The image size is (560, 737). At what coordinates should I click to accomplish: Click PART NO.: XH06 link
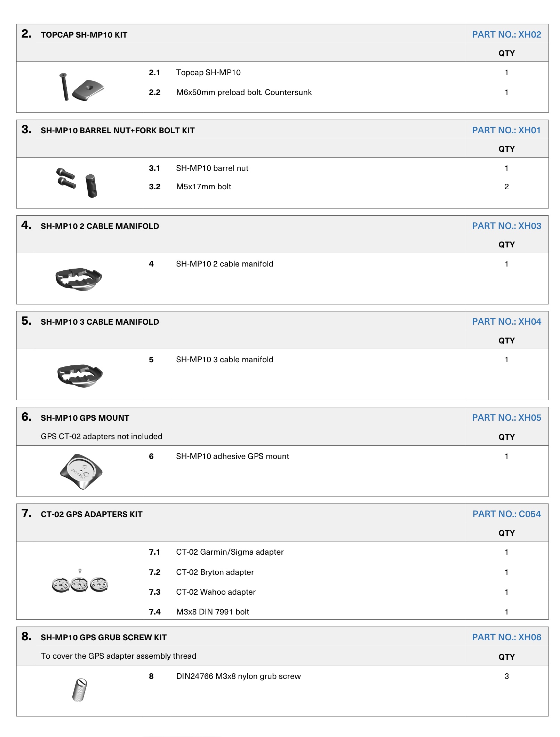(x=506, y=637)
